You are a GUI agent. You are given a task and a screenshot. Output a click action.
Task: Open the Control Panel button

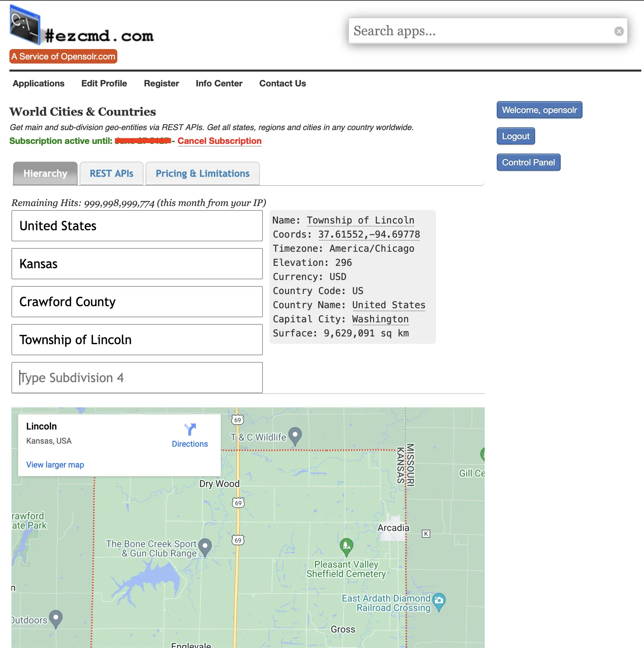[528, 162]
